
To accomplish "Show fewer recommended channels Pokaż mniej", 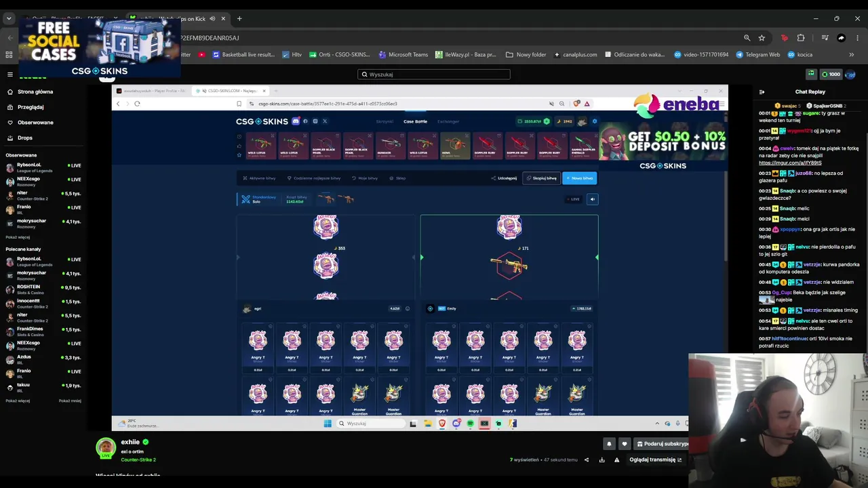I will pyautogui.click(x=70, y=401).
